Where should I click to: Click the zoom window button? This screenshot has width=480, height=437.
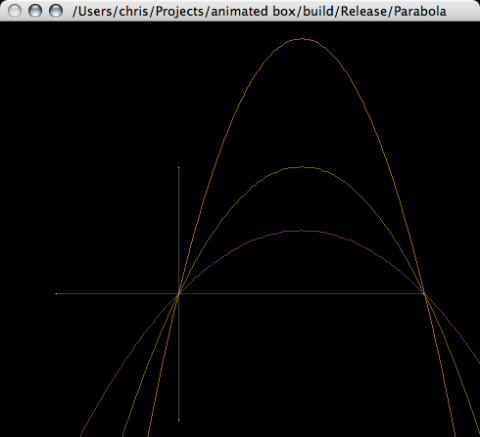pyautogui.click(x=56, y=11)
